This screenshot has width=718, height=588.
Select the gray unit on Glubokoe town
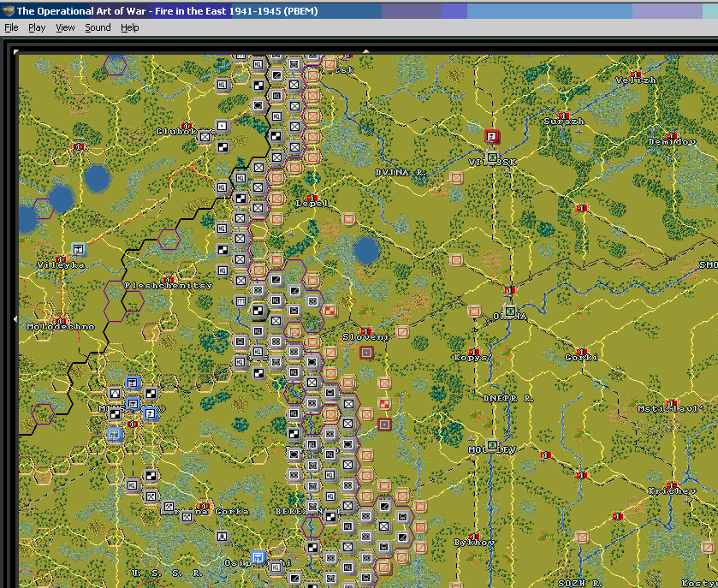point(205,136)
